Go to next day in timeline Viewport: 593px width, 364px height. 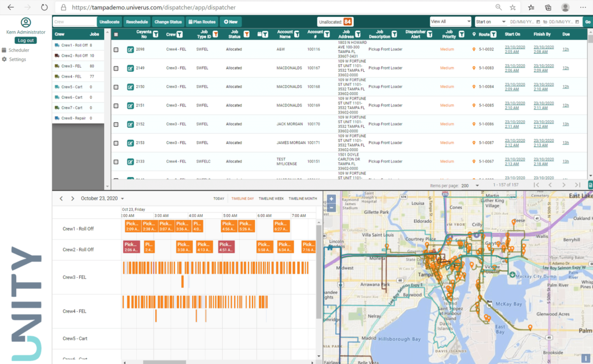pos(72,198)
